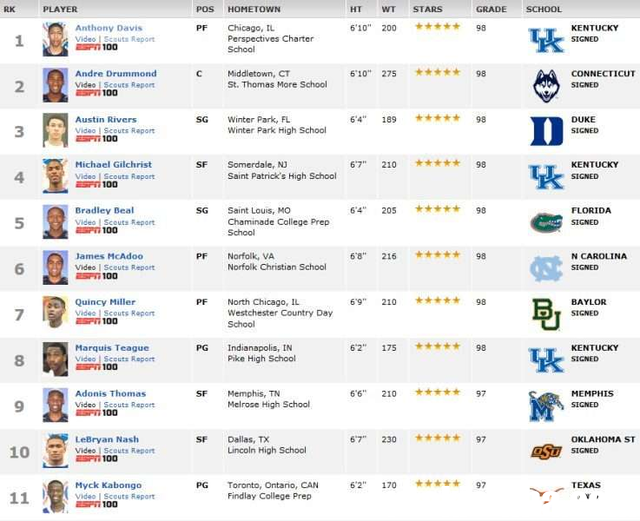Open Bradley Beal player profile

(104, 210)
